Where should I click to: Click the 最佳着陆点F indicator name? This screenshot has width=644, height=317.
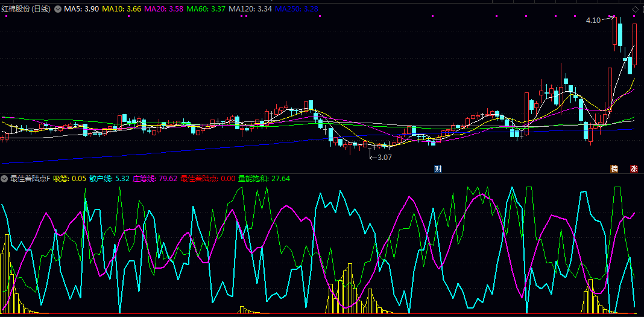tap(30, 179)
